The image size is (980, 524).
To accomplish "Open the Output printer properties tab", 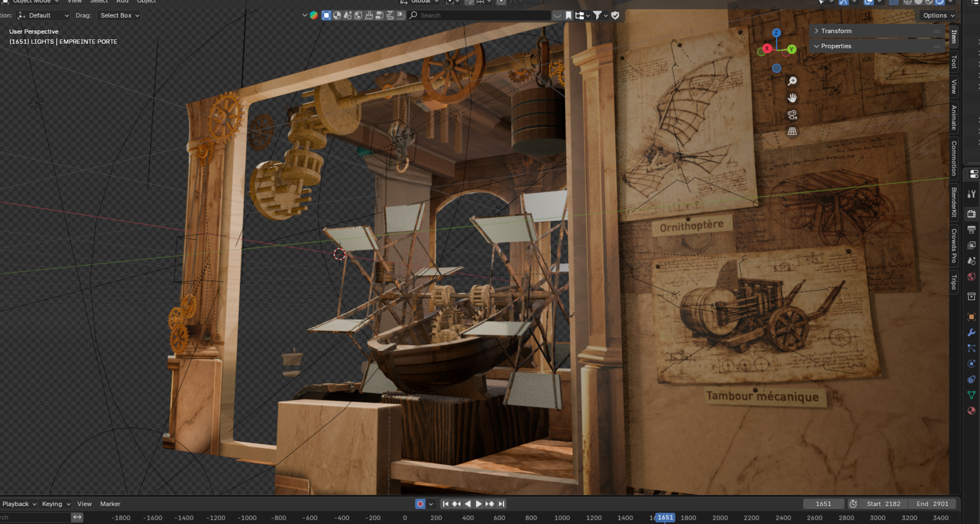I will coord(971,230).
